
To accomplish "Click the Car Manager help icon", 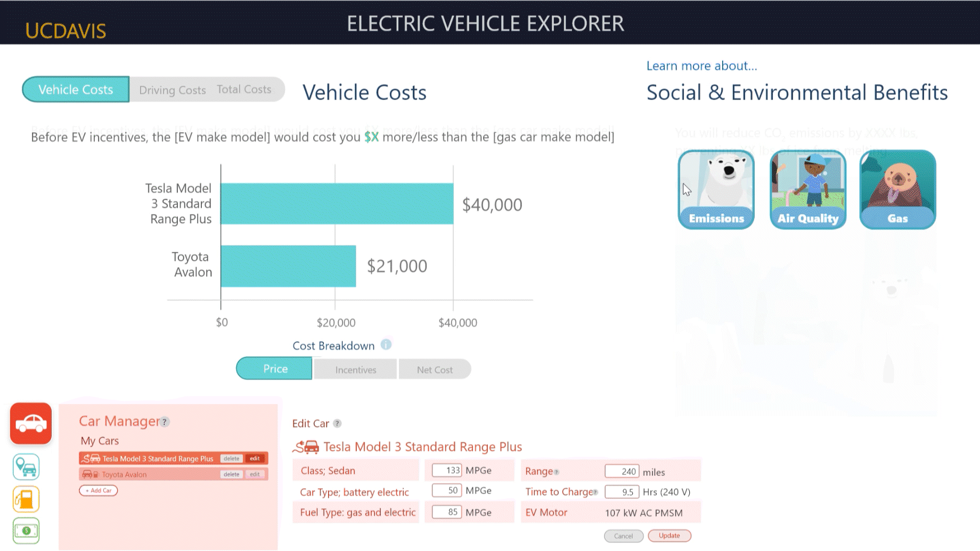I will click(x=165, y=422).
